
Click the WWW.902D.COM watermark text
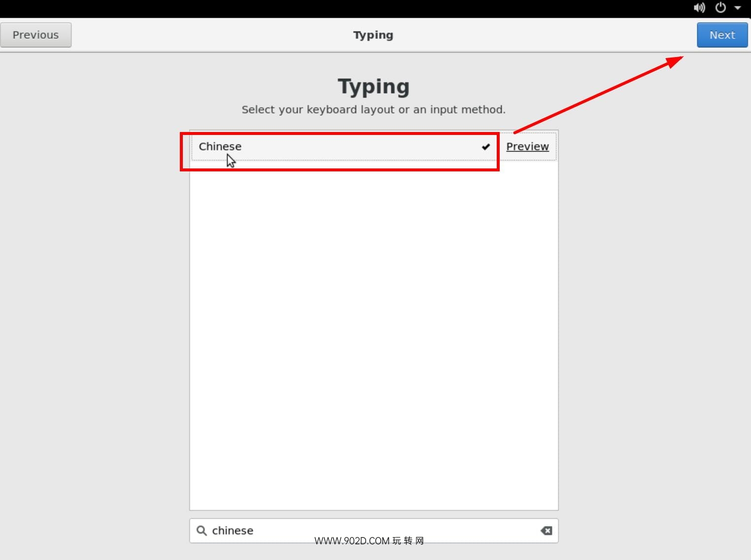click(x=369, y=541)
